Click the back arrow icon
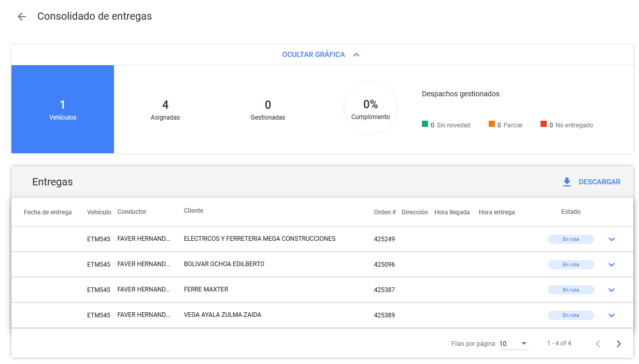The width and height of the screenshot is (639, 364). point(21,17)
